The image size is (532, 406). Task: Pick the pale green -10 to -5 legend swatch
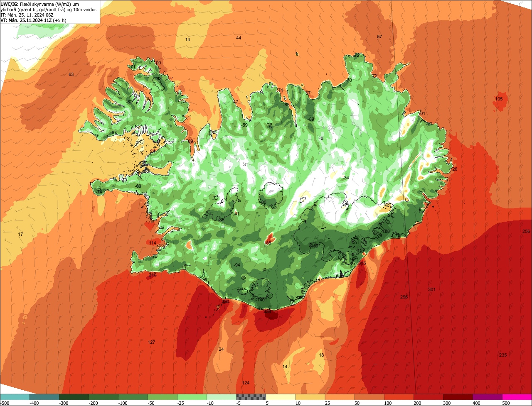[221, 397]
